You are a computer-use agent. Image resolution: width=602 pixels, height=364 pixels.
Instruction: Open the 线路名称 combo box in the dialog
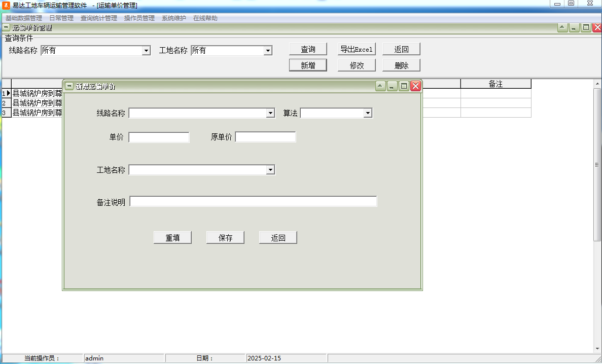coord(271,113)
